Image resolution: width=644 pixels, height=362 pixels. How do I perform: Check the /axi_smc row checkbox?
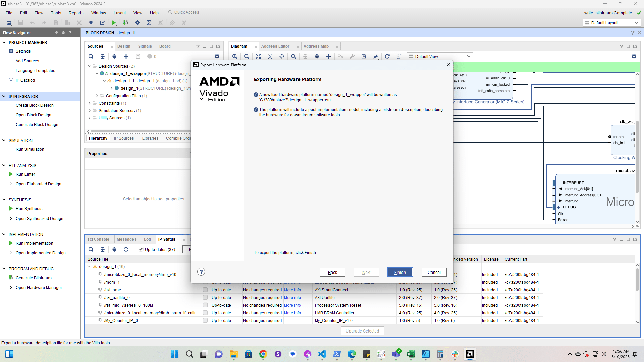[x=205, y=290]
